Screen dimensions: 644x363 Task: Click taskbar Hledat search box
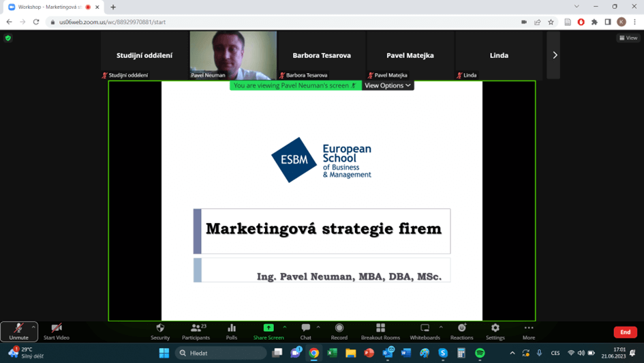(221, 353)
